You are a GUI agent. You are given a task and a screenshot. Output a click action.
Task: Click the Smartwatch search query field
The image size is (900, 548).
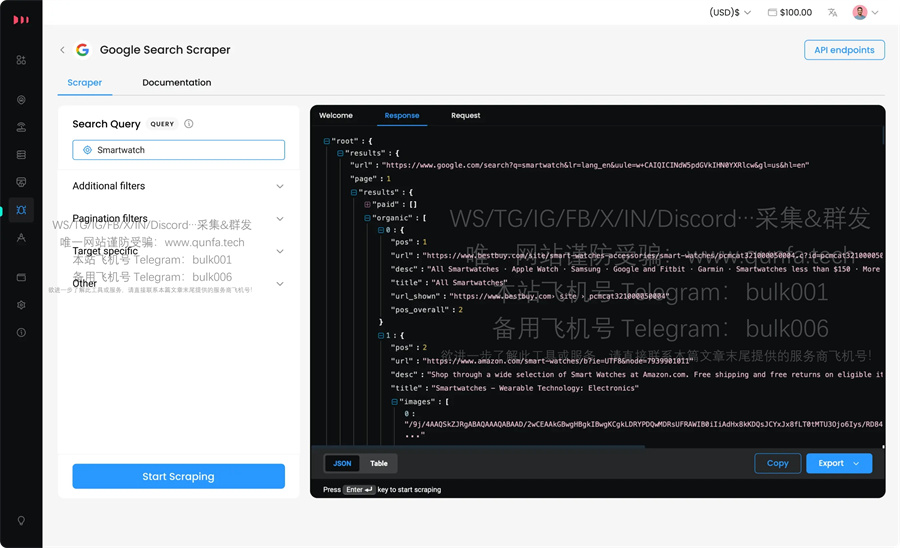[x=179, y=150]
